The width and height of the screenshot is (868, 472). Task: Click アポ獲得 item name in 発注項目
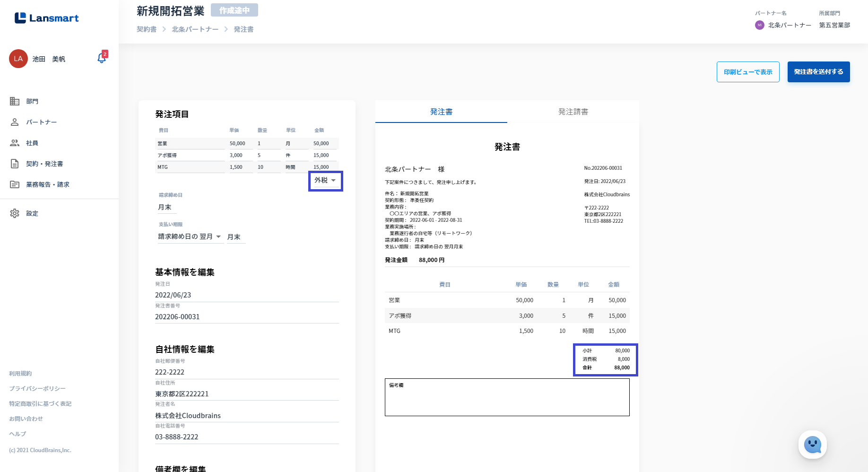pos(190,155)
